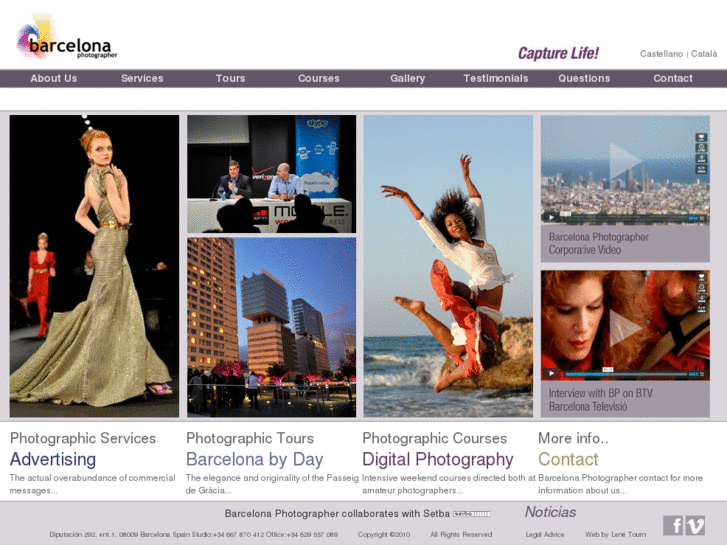Click the Barcelona Photographer Corporative Video caption

click(x=599, y=244)
